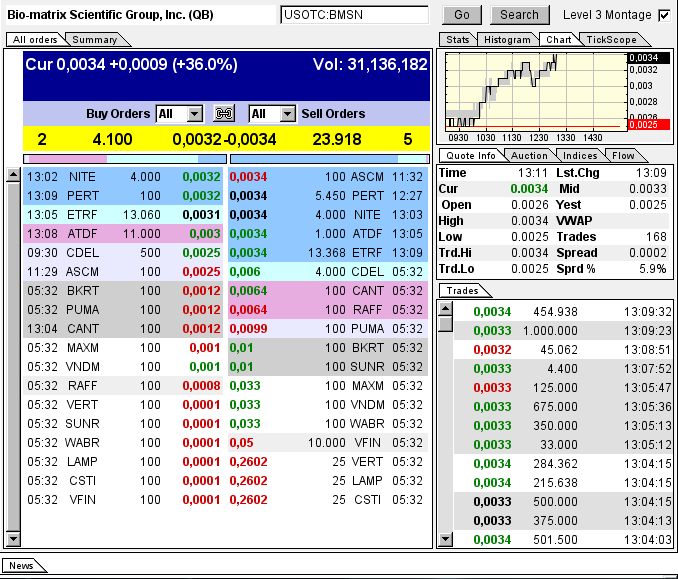
Task: Focus the USOTC:BMSN symbol input field
Action: [355, 15]
